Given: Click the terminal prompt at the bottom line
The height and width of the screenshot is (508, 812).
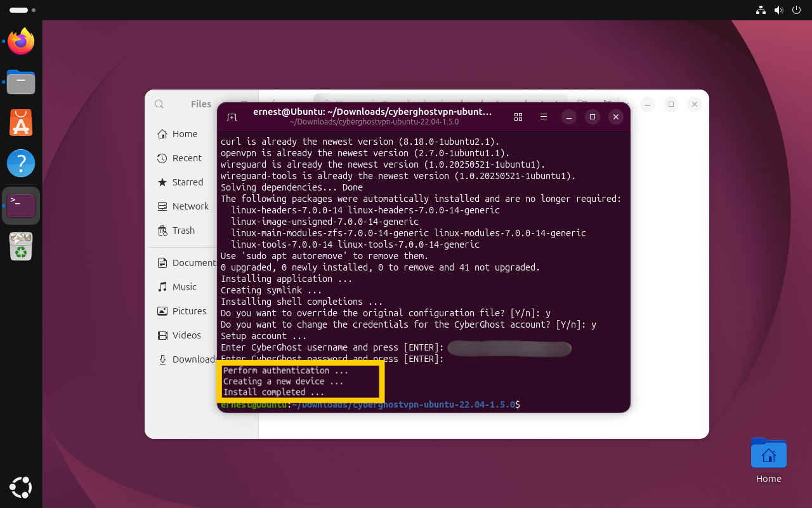Looking at the screenshot, I should (370, 404).
